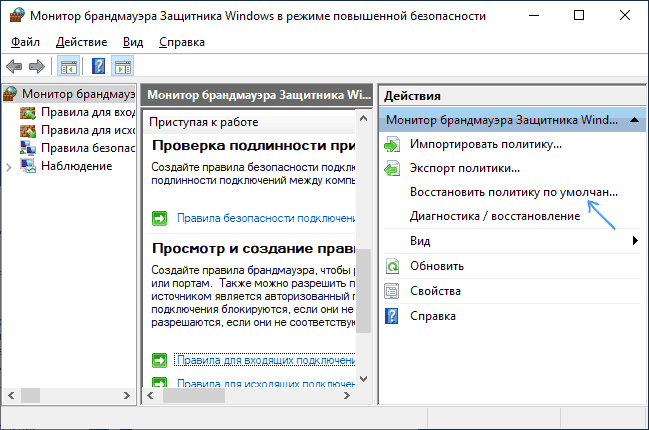
Task: Open Свойства in the actions pane
Action: point(435,290)
